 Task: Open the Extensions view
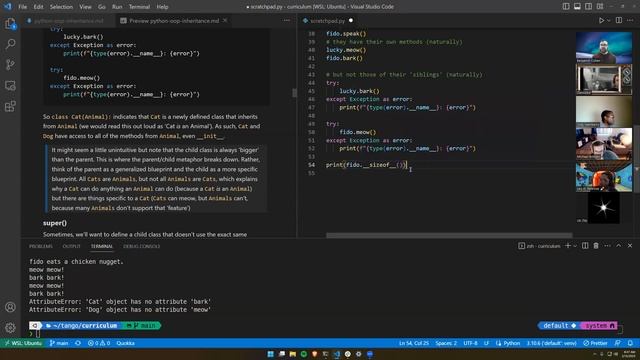tap(11, 106)
